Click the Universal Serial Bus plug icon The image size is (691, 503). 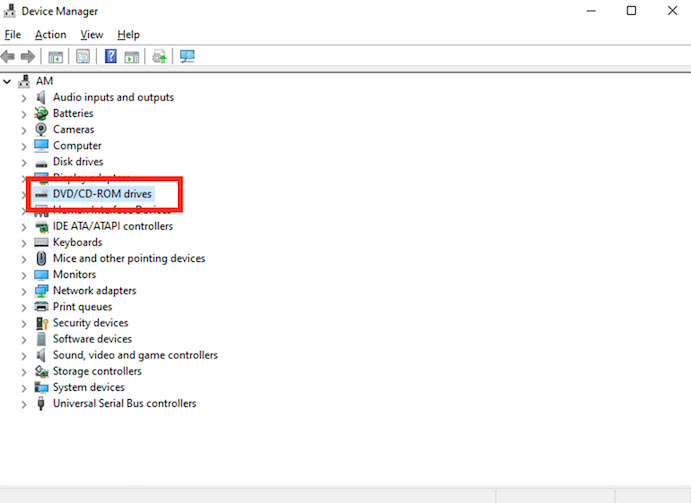[41, 403]
